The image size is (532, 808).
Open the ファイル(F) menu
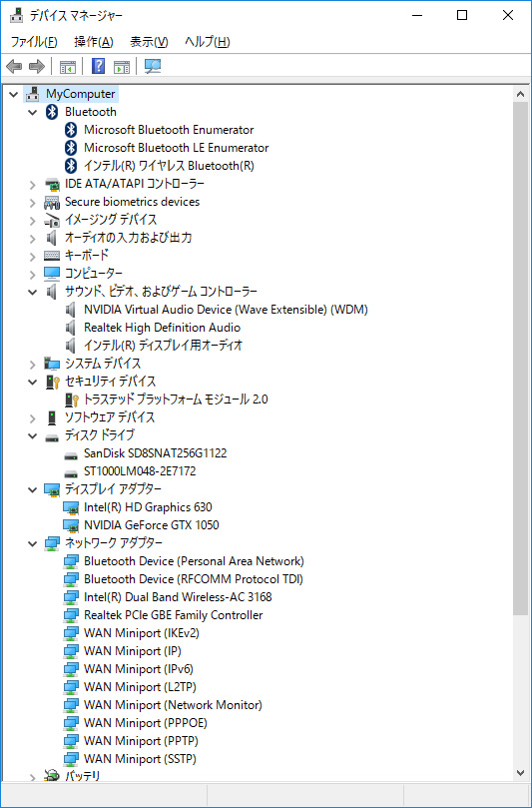[34, 42]
